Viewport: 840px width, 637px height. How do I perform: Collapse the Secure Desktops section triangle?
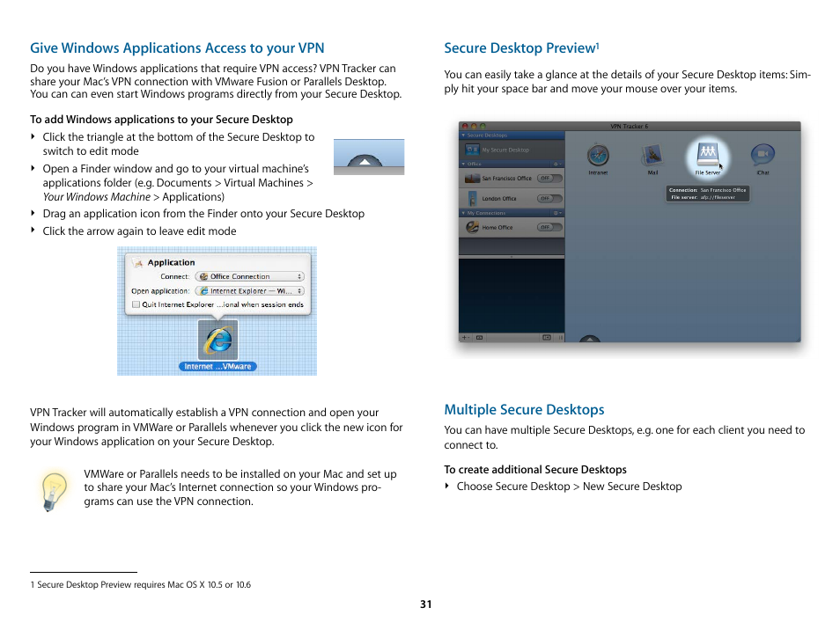pyautogui.click(x=463, y=135)
